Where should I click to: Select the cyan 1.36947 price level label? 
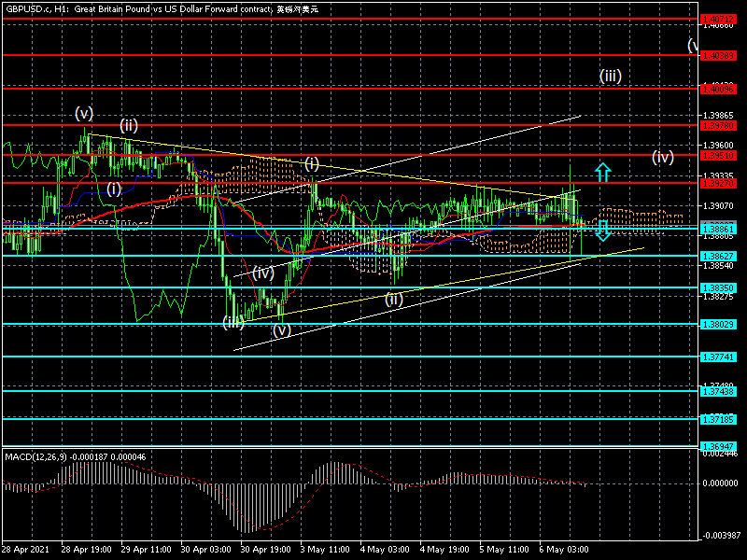(x=718, y=447)
